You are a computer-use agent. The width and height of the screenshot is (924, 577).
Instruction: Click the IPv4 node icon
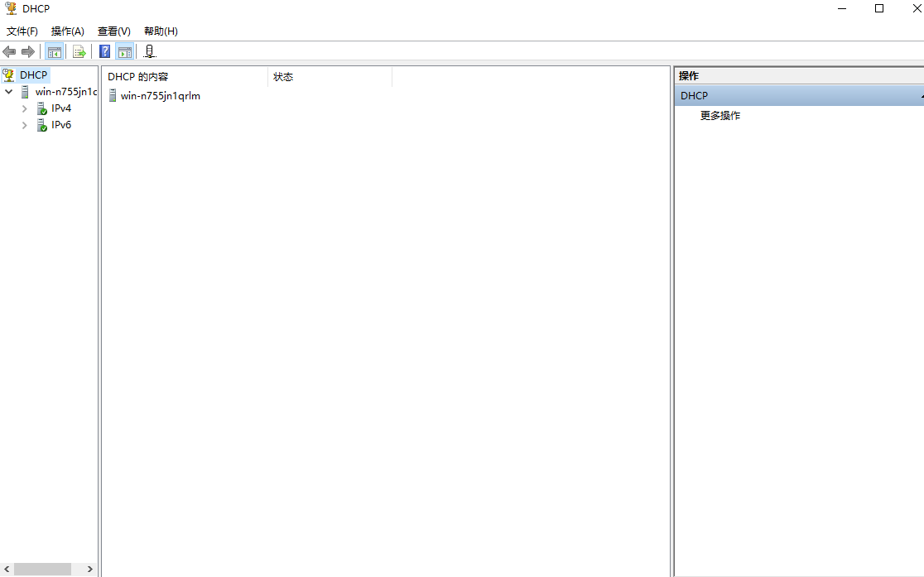pyautogui.click(x=42, y=108)
